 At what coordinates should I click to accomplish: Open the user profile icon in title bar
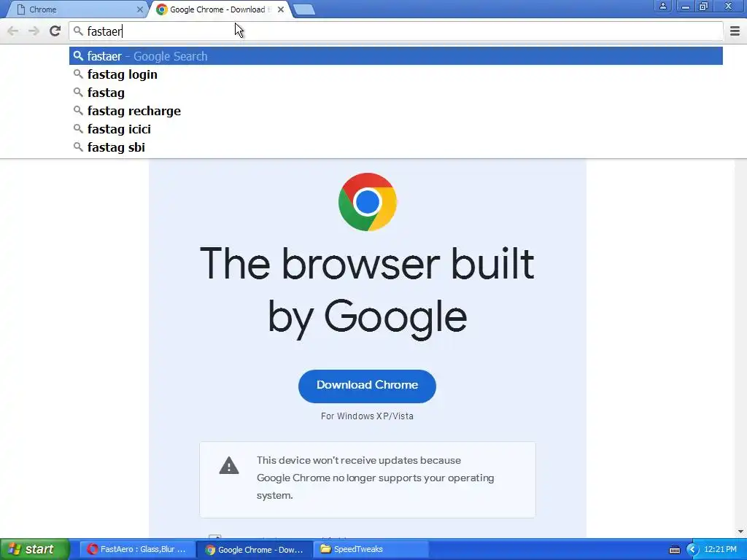(662, 7)
